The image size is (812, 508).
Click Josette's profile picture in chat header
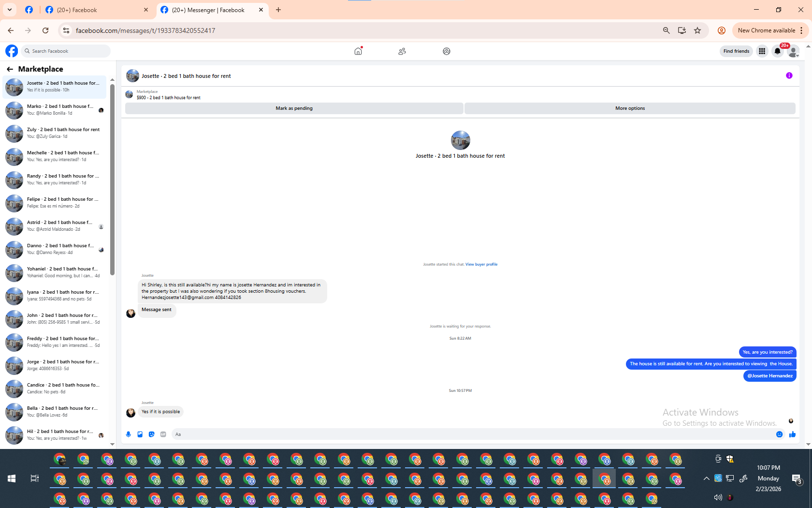click(132, 76)
